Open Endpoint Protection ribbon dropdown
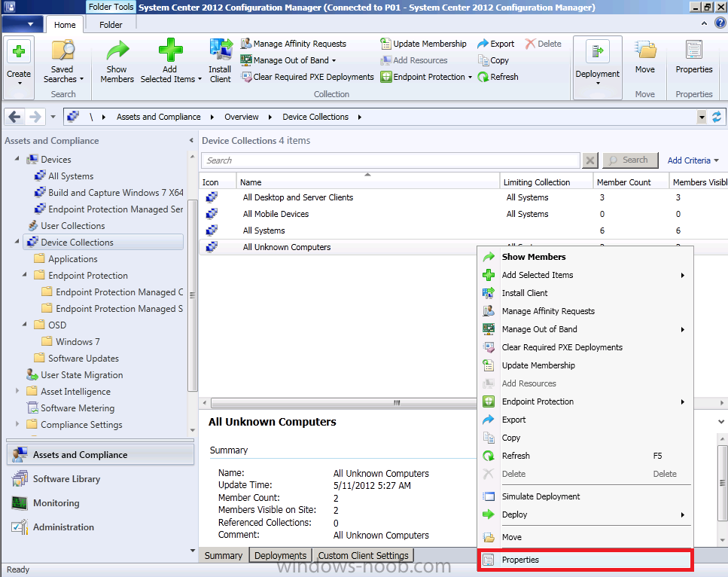The width and height of the screenshot is (728, 577). [x=426, y=77]
